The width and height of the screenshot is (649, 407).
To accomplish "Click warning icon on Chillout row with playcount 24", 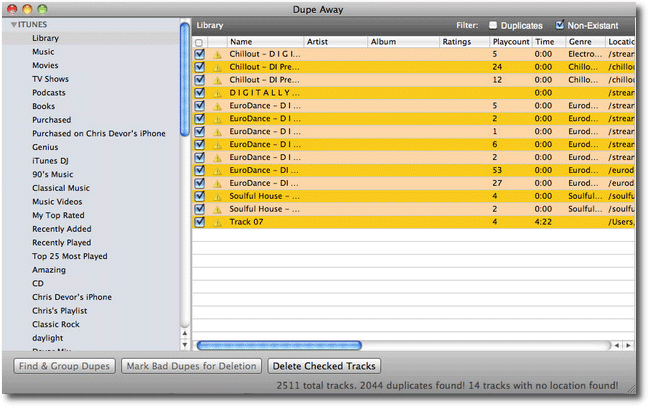I will pos(217,67).
